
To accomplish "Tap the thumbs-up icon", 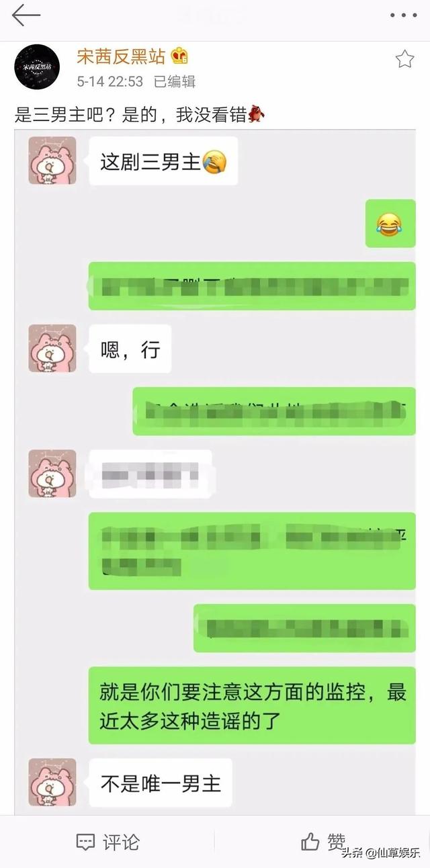I will pyautogui.click(x=310, y=841).
